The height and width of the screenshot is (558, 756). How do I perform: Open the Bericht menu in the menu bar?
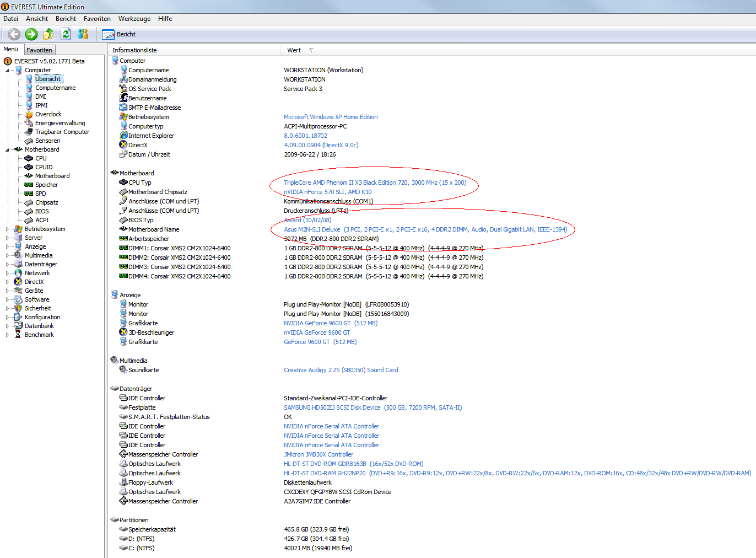click(66, 19)
